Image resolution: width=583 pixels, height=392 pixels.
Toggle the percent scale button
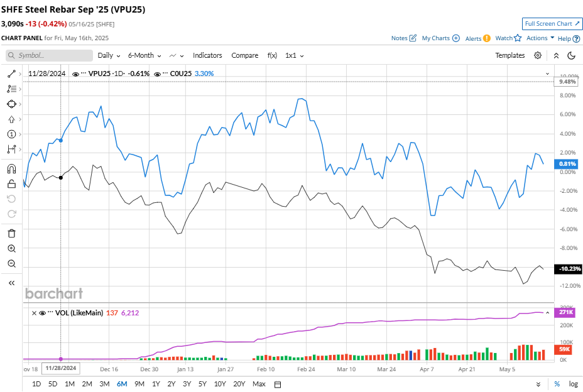pos(557,384)
